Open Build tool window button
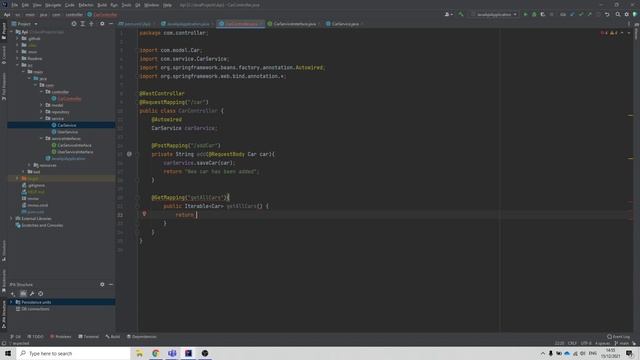 (113, 337)
